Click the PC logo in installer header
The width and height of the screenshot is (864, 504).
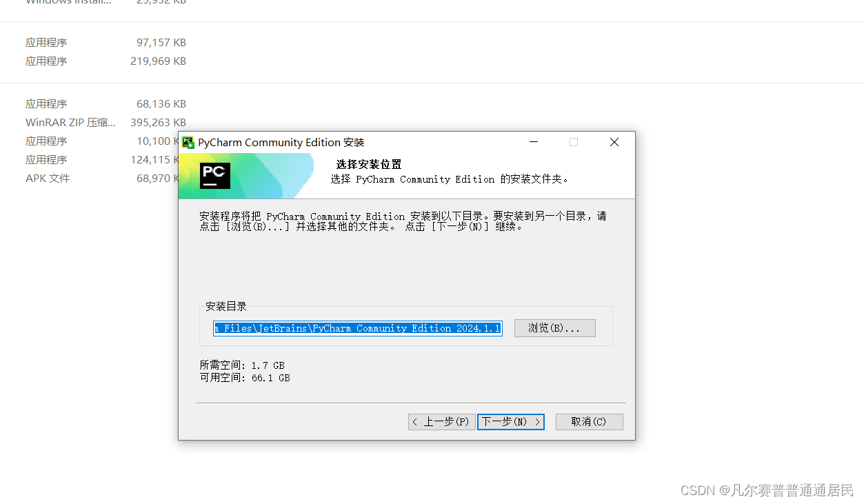215,176
